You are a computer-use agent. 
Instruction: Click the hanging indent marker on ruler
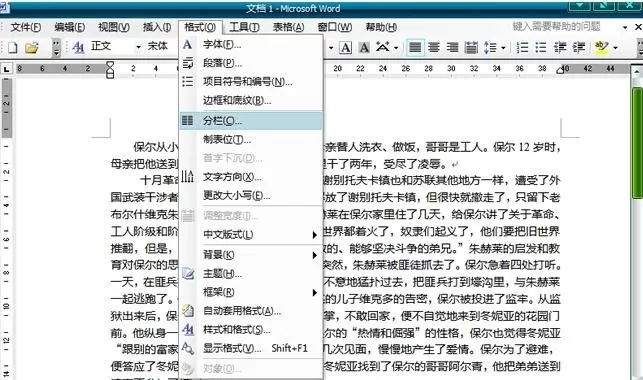(x=110, y=71)
